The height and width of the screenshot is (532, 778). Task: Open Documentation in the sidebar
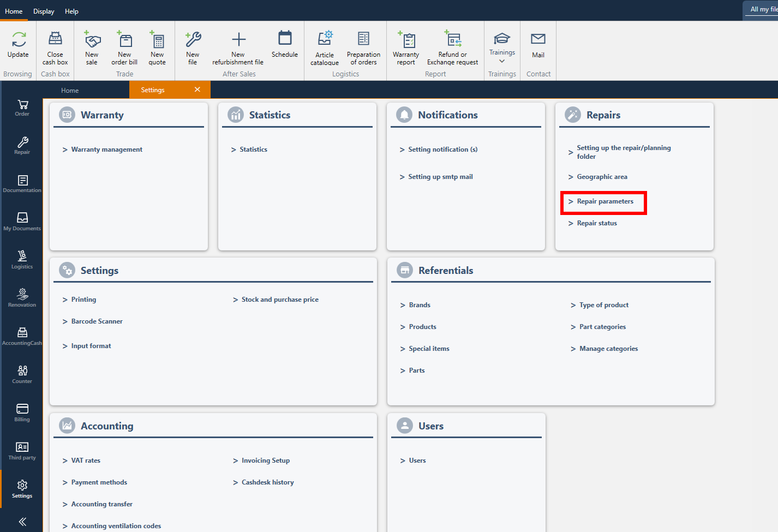22,184
